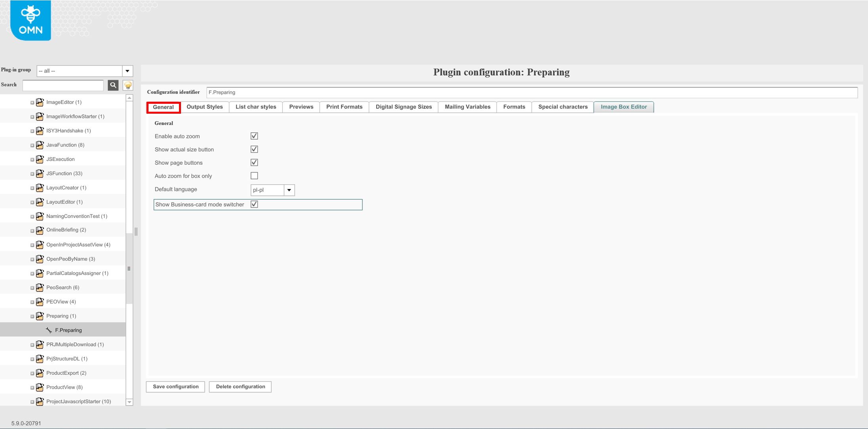Image resolution: width=868 pixels, height=429 pixels.
Task: Open the Default language dropdown
Action: coord(289,190)
